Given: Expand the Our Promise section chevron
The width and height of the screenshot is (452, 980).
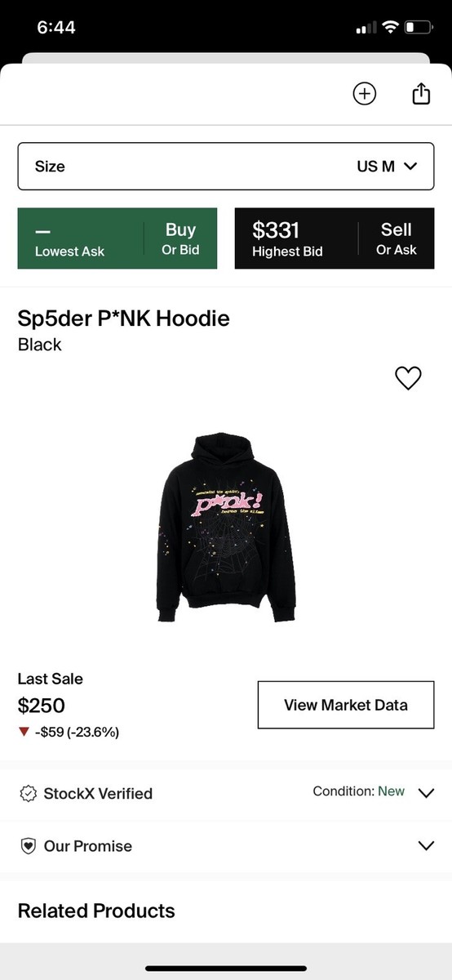Looking at the screenshot, I should 426,845.
